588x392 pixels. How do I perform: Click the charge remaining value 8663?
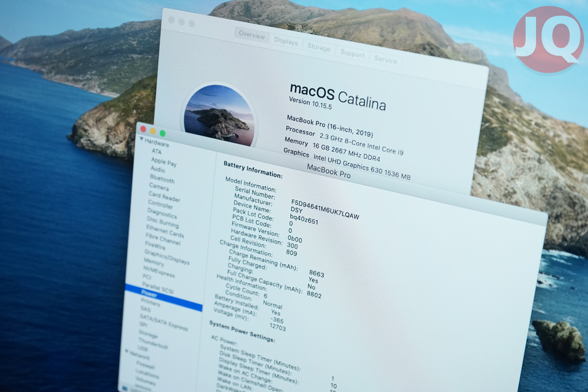[x=317, y=273]
